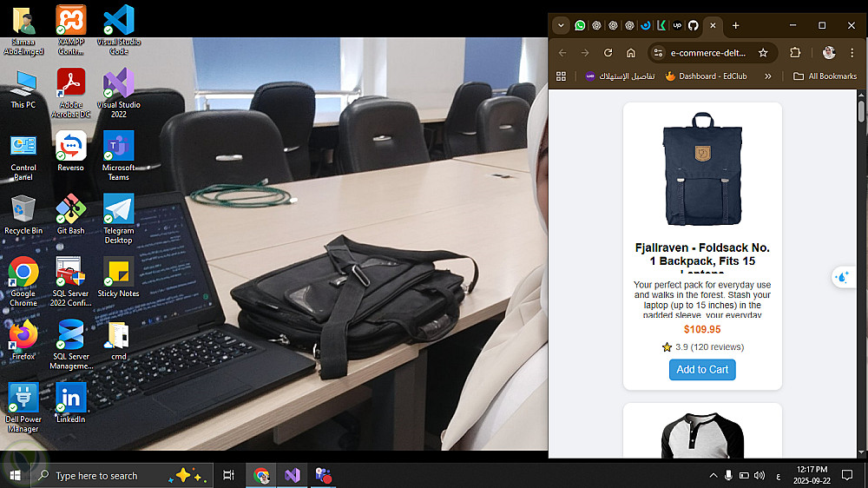Click the 3.9 (120 reviews) rating

coord(702,347)
